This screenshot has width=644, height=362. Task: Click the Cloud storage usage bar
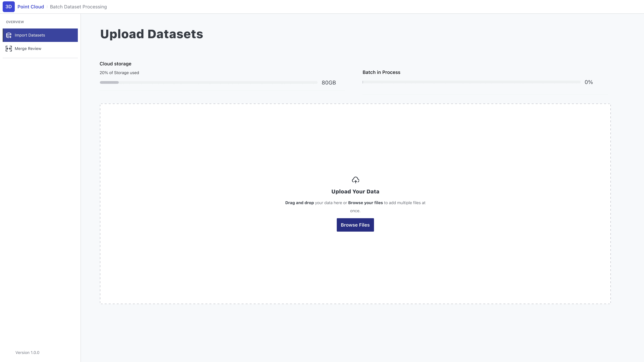click(208, 82)
